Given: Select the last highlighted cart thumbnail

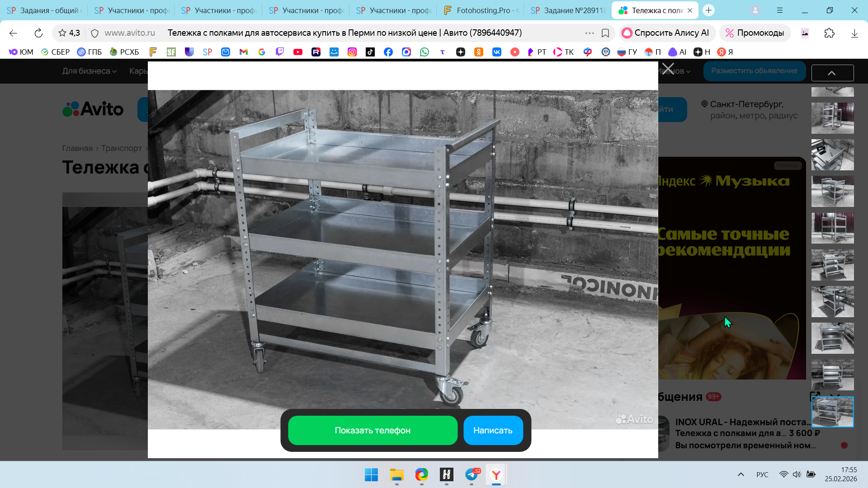Looking at the screenshot, I should [832, 412].
